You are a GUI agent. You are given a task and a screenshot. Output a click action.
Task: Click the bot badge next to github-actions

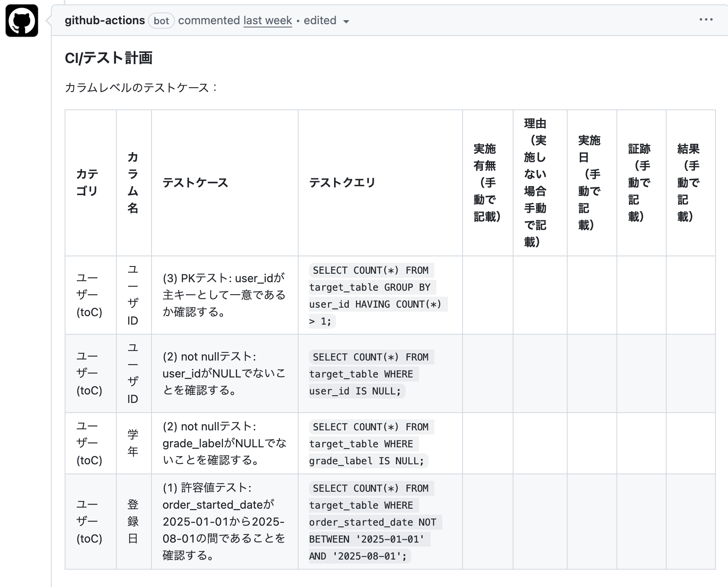click(161, 21)
